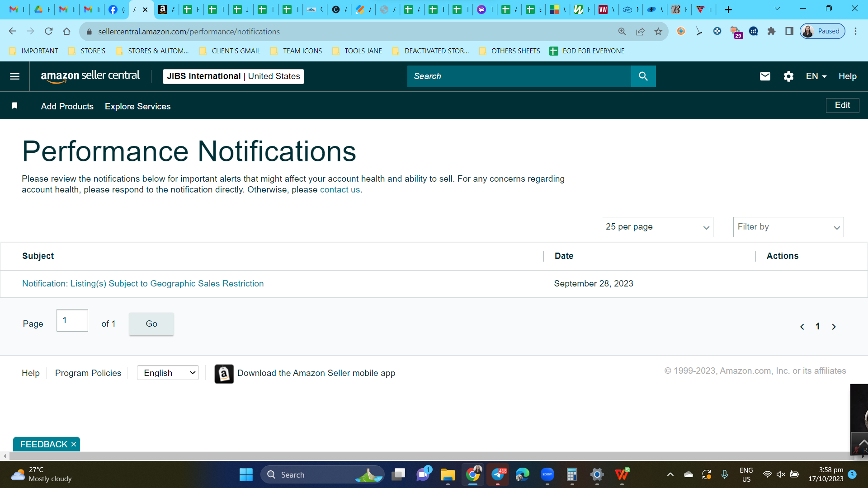
Task: Click the browser back arrow
Action: (x=12, y=31)
